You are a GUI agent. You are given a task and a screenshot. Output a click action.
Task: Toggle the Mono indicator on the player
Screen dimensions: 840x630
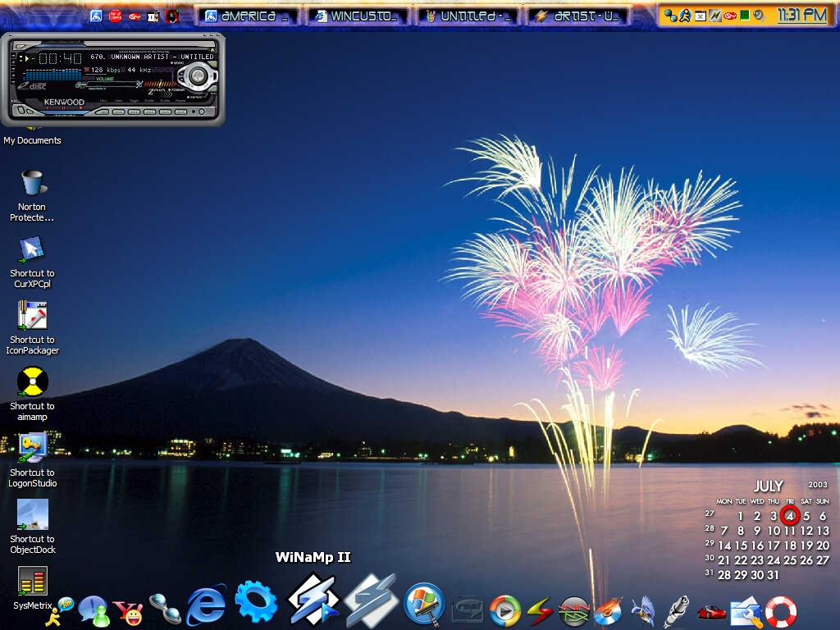(177, 62)
